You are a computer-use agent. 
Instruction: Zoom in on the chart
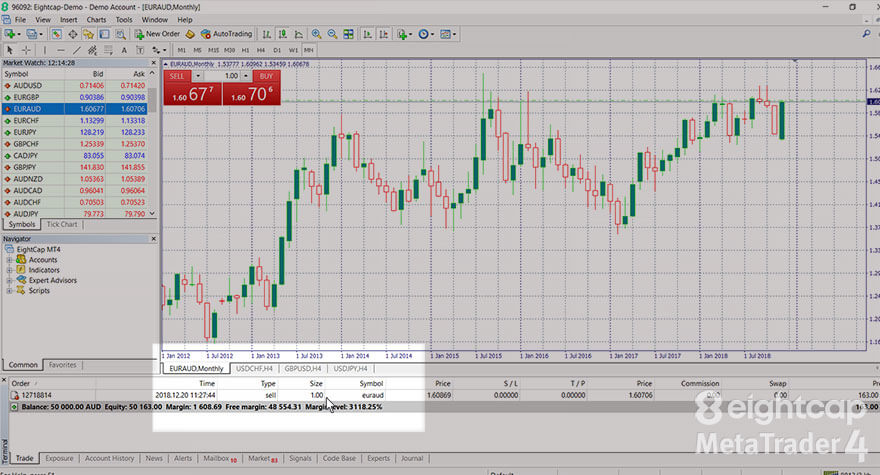[x=316, y=34]
